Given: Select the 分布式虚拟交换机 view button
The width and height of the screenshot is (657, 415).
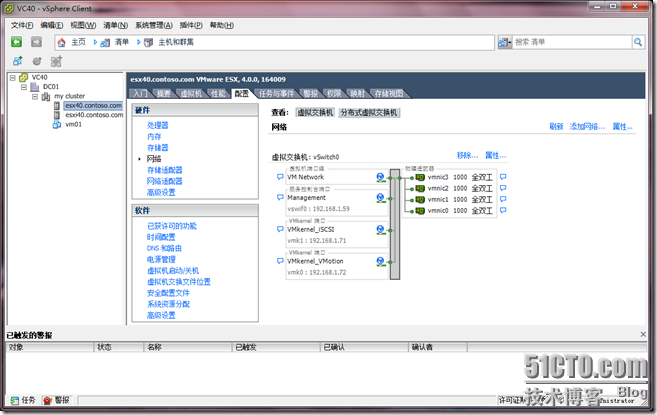Looking at the screenshot, I should pyautogui.click(x=369, y=112).
